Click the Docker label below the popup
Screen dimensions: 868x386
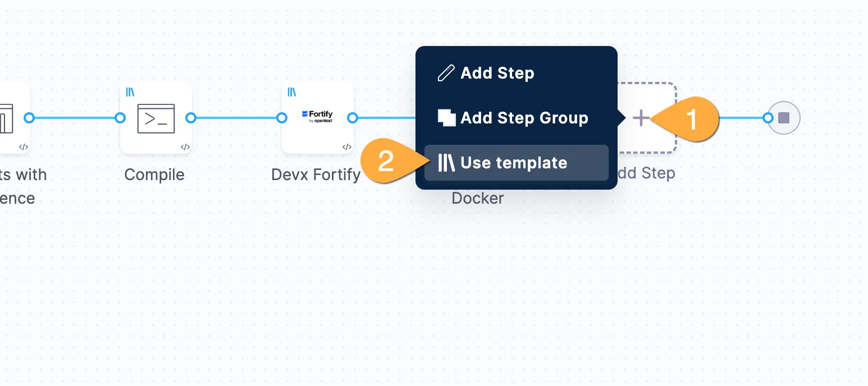pos(478,198)
